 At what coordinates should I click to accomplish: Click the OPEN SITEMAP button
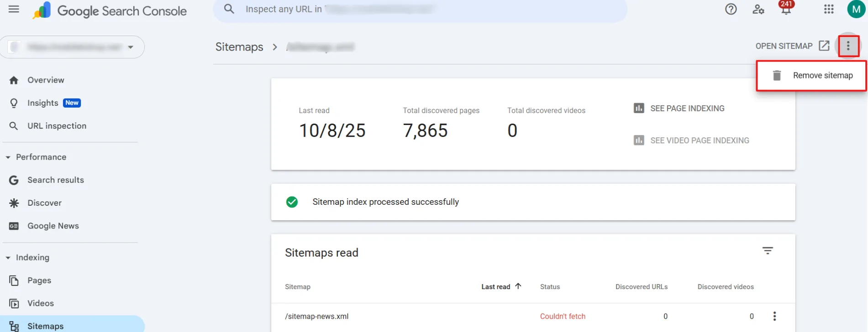click(784, 46)
